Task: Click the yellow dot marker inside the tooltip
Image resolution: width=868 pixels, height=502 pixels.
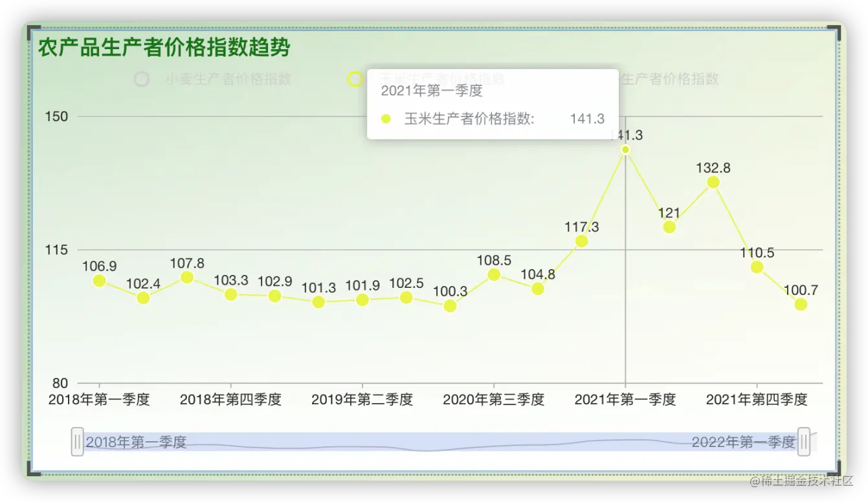Action: coord(386,119)
